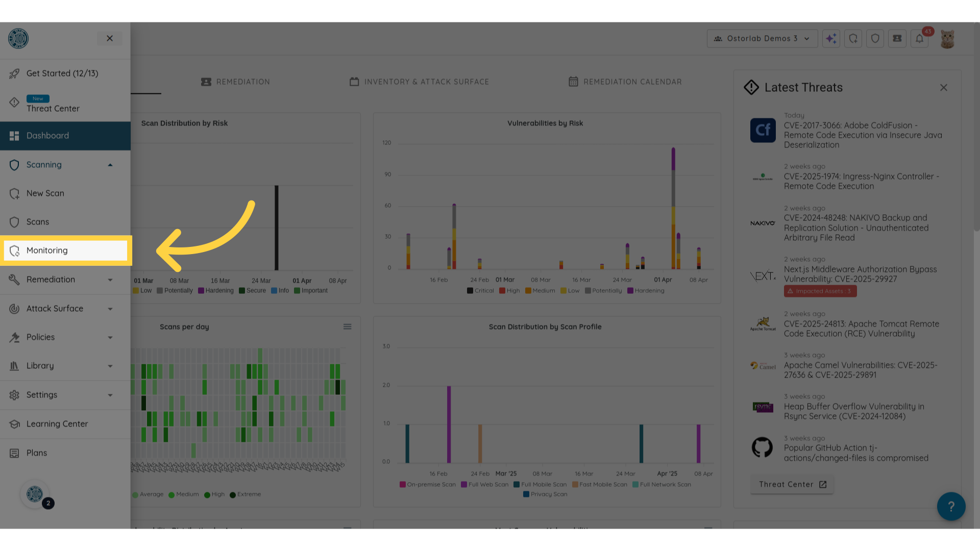Click the Threat Center external link button
This screenshot has width=980, height=551.
[792, 484]
